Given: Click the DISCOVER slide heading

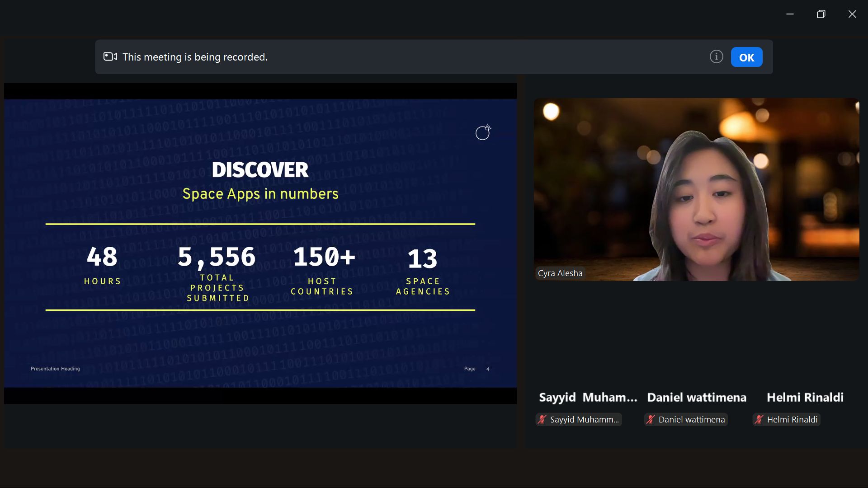Looking at the screenshot, I should tap(260, 170).
